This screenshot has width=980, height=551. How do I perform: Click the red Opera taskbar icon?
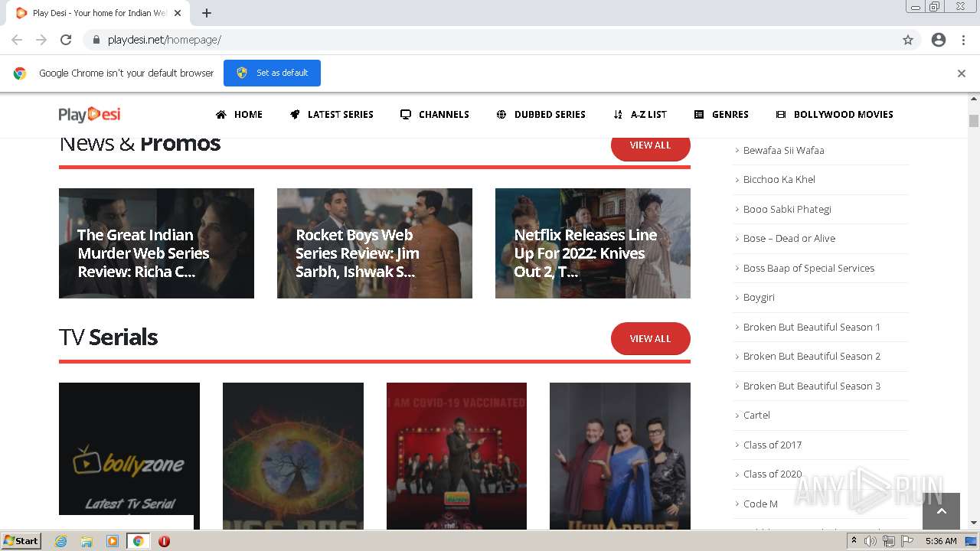(x=164, y=541)
